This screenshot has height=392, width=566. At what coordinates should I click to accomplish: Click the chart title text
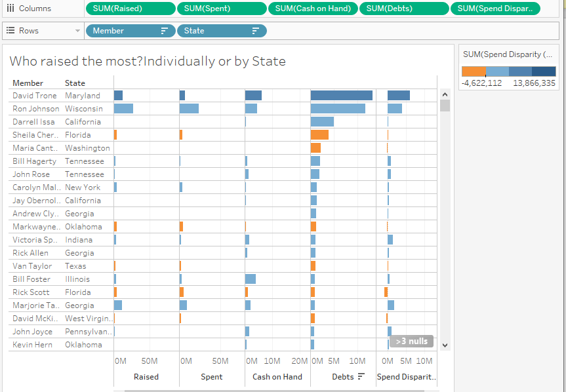tap(148, 62)
